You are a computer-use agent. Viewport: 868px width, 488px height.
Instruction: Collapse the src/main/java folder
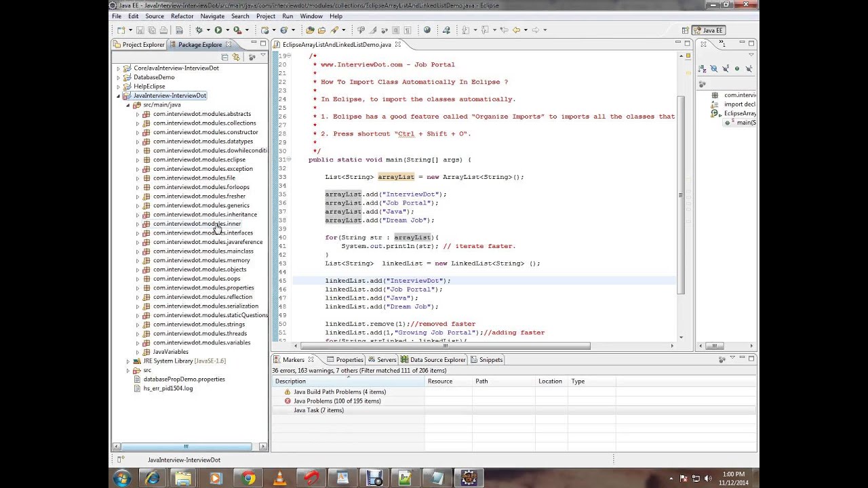[127, 105]
